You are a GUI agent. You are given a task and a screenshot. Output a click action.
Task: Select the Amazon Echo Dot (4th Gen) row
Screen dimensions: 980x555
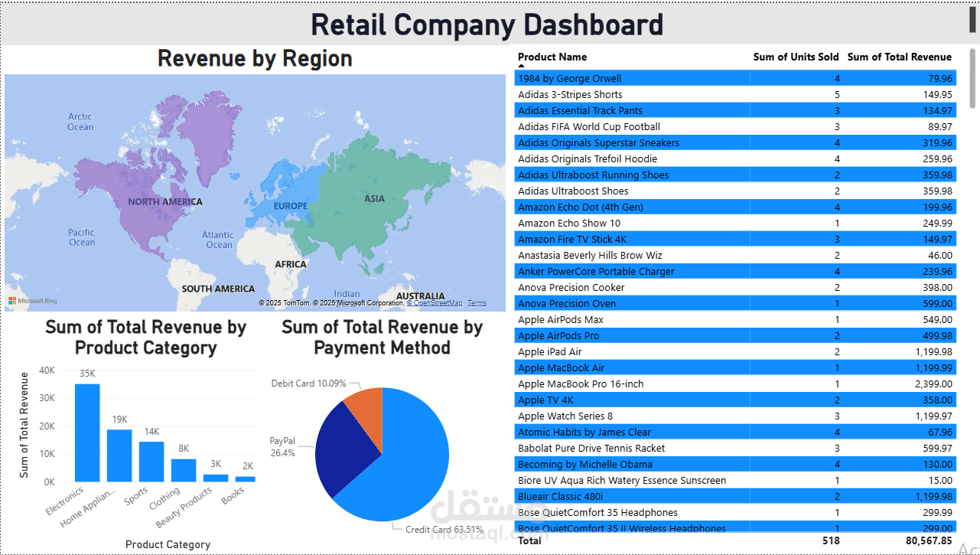735,207
